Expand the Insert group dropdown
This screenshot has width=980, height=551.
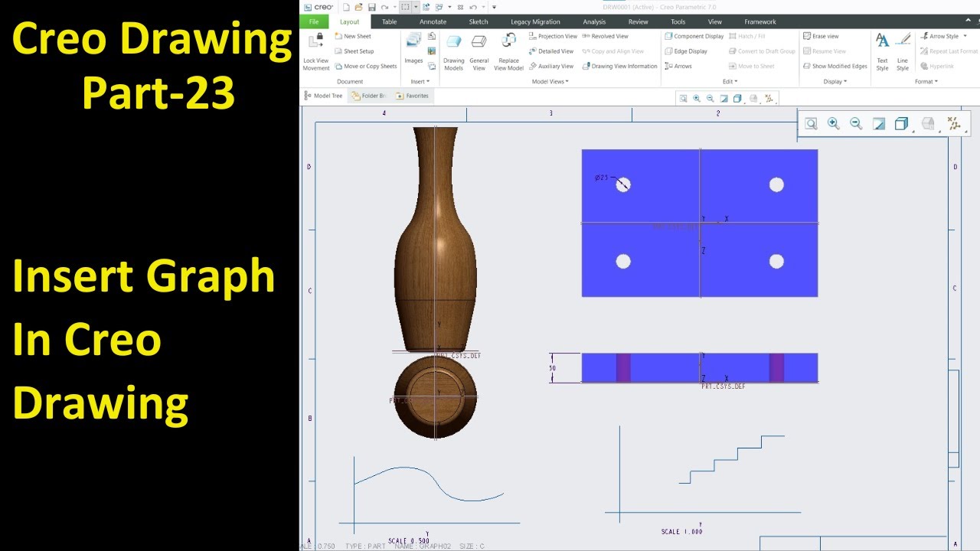(420, 81)
